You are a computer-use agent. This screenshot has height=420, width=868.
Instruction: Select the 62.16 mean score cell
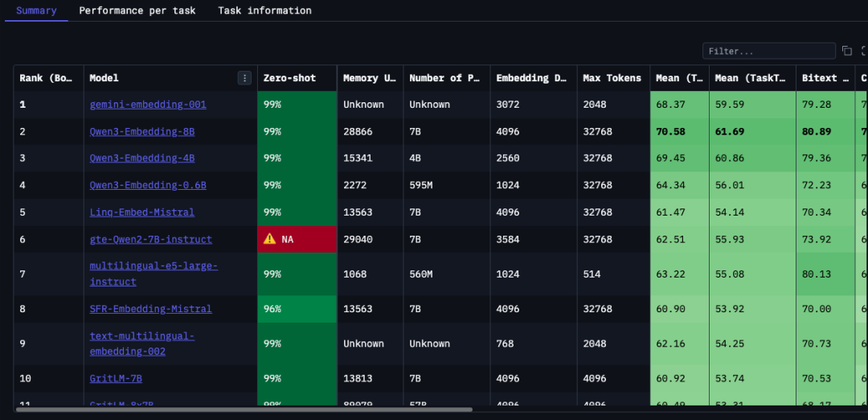coord(680,344)
